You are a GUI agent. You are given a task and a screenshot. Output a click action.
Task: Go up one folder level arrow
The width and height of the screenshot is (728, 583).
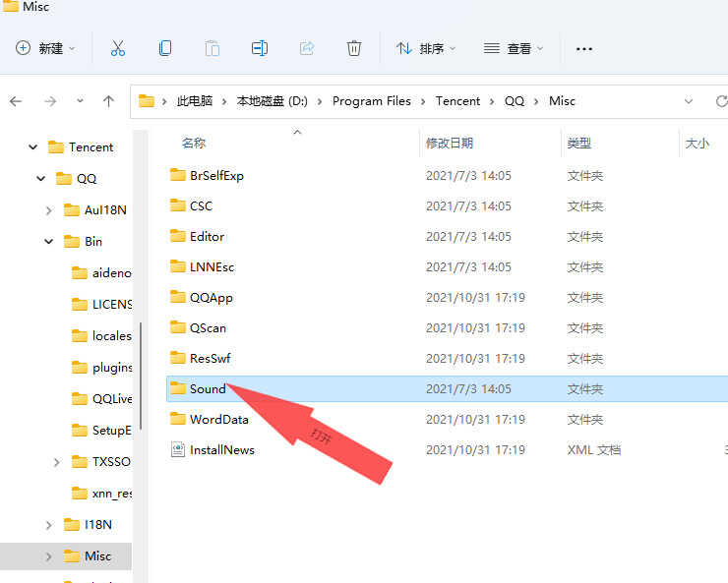click(108, 101)
